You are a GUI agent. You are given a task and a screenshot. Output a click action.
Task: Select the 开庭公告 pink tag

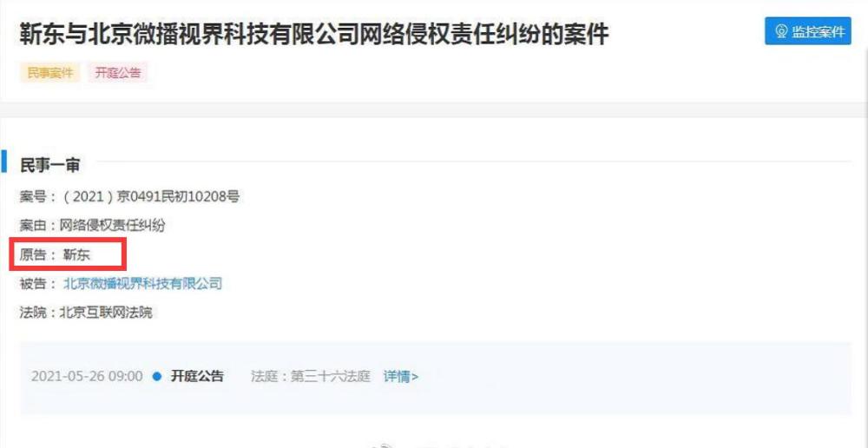pos(117,73)
